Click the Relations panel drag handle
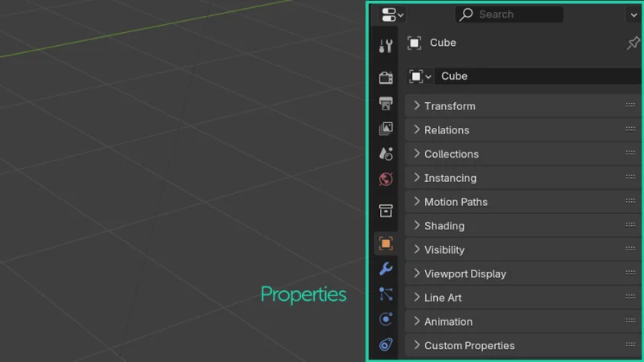644x362 pixels. pos(630,129)
